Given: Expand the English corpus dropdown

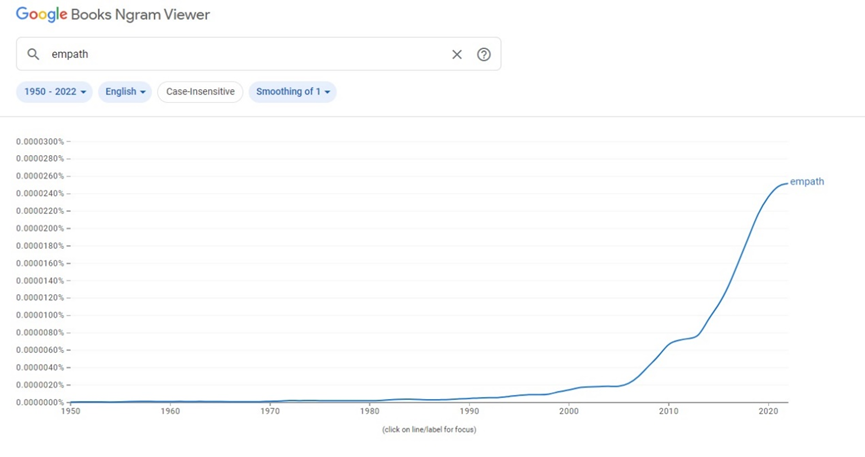Looking at the screenshot, I should point(125,92).
